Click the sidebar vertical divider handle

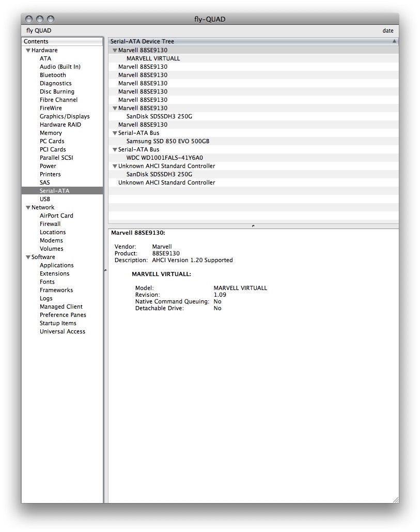105,270
